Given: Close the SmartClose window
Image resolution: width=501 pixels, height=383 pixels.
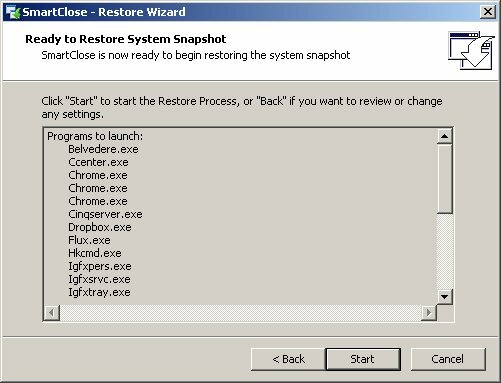Looking at the screenshot, I should tap(488, 12).
